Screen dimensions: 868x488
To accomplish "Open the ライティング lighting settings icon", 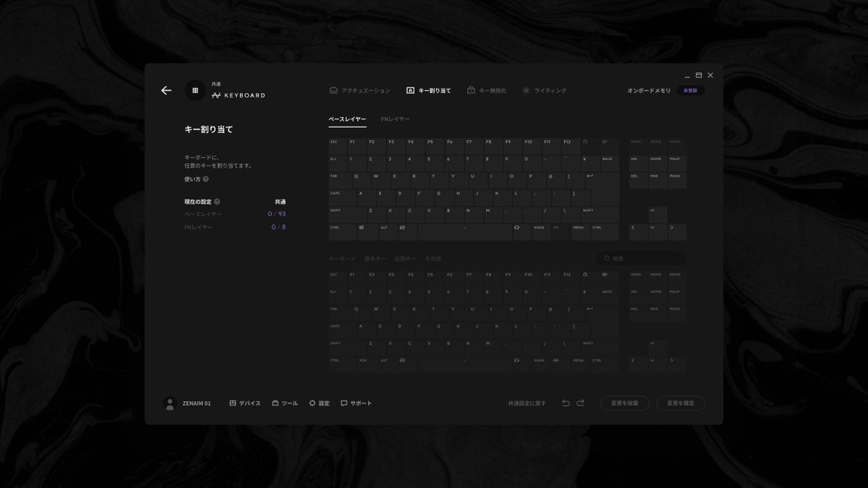I will 527,90.
